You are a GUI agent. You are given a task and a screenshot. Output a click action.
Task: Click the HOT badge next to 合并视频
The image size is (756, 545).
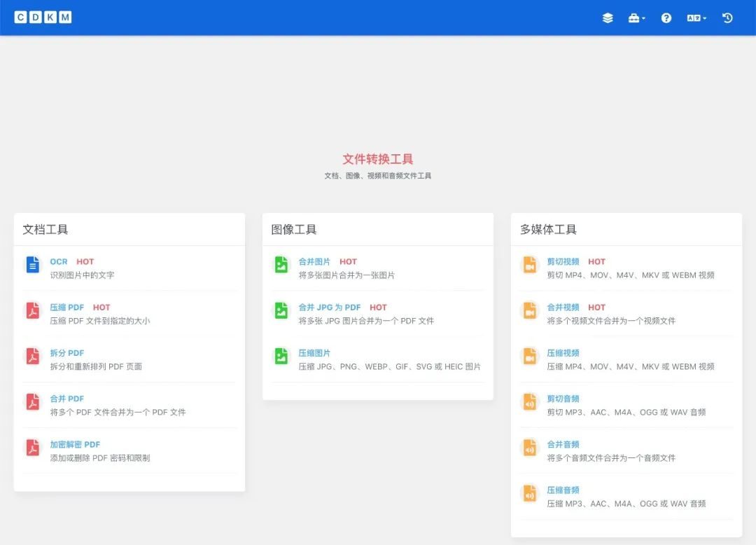pos(596,307)
